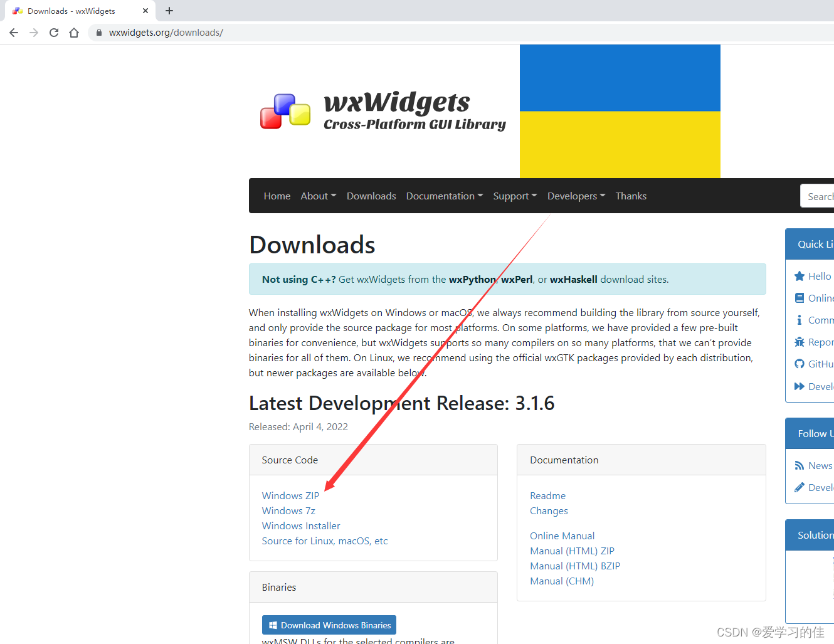Open the Downloads nav item
Screen dimensions: 834x644
[x=371, y=196]
